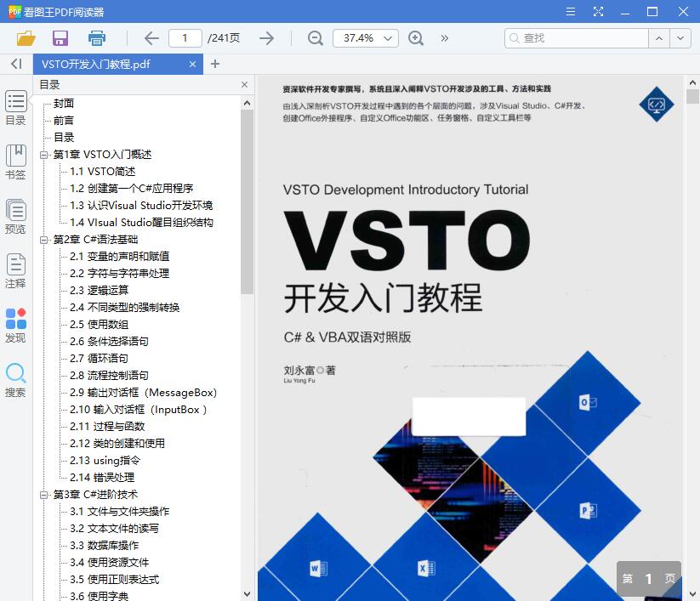
Task: Select 第3章 C#进阶技术 heading
Action: [x=95, y=495]
